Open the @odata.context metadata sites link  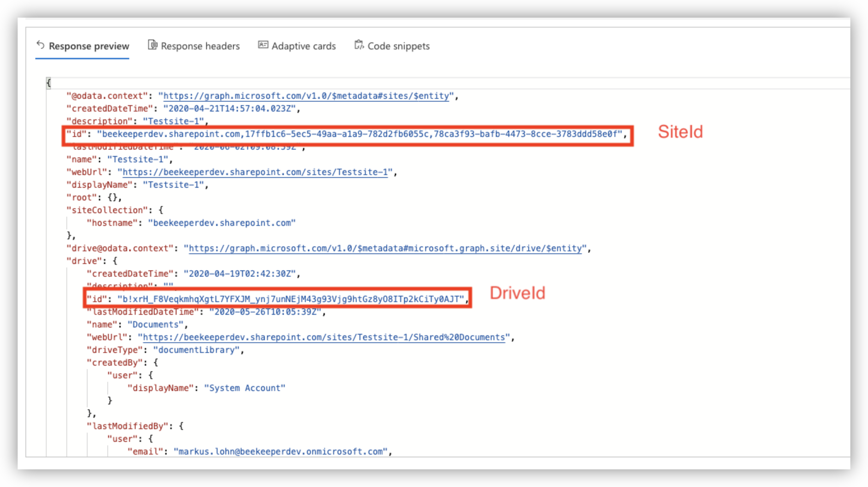(x=306, y=96)
